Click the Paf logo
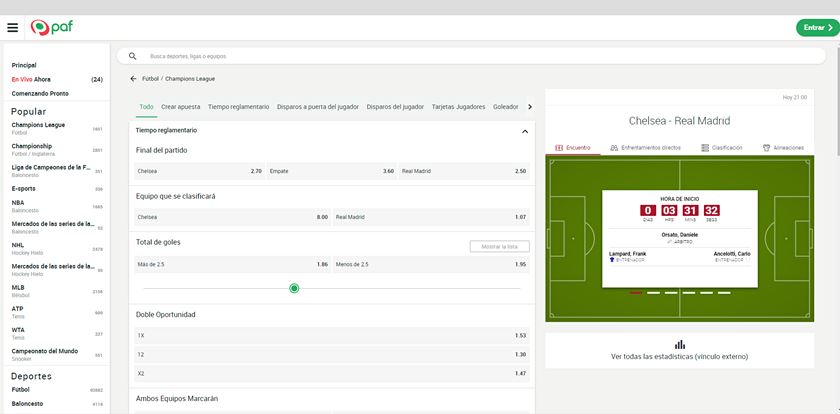 pyautogui.click(x=51, y=27)
